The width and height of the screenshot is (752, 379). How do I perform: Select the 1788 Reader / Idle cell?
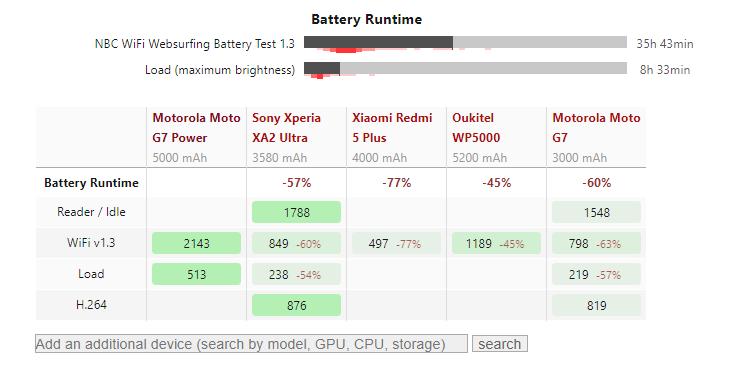pos(296,212)
